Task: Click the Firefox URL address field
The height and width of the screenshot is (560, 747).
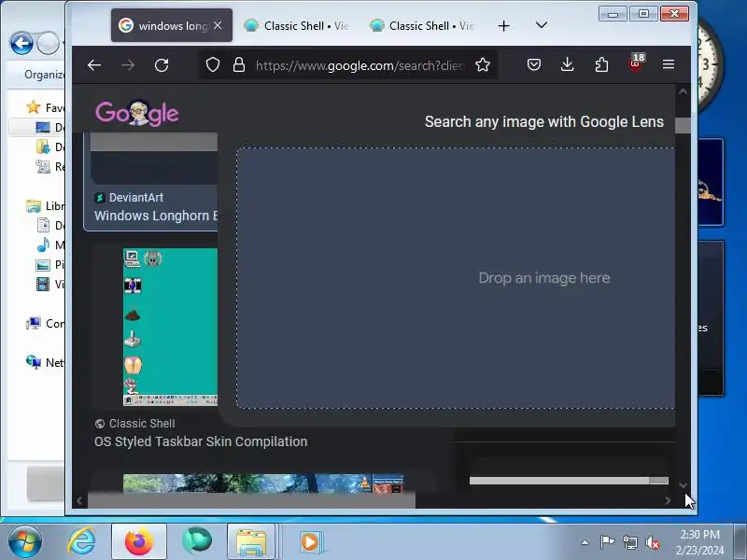Action: (x=359, y=65)
